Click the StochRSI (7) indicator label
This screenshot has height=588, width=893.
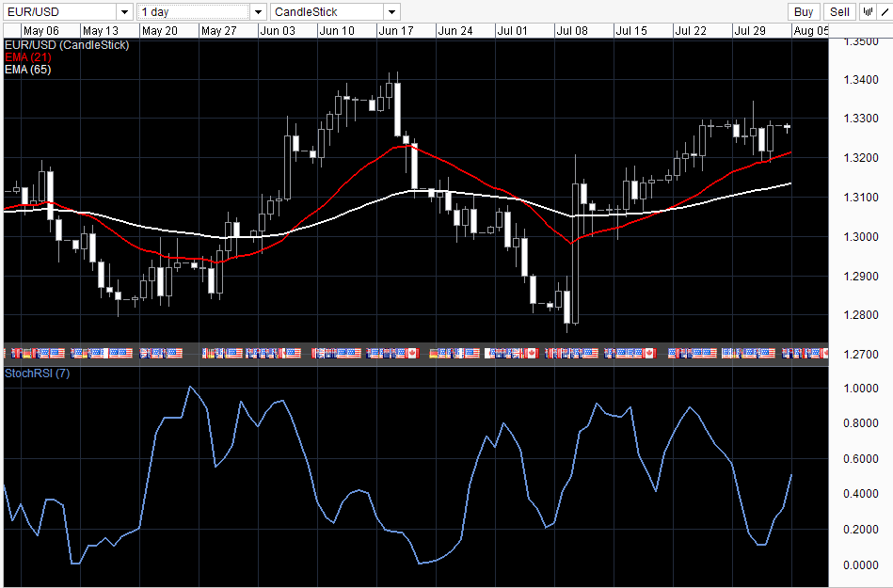tap(37, 373)
